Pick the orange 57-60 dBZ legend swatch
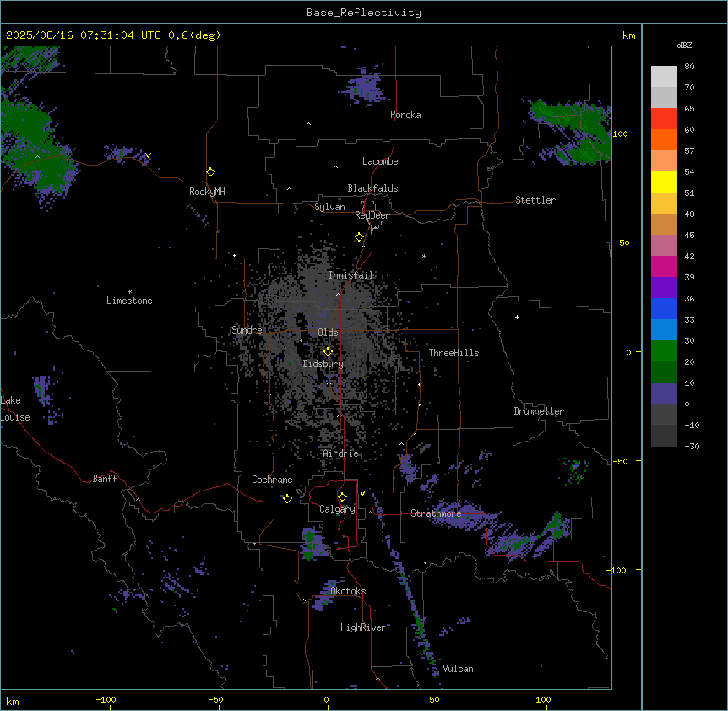This screenshot has height=711, width=728. point(664,139)
